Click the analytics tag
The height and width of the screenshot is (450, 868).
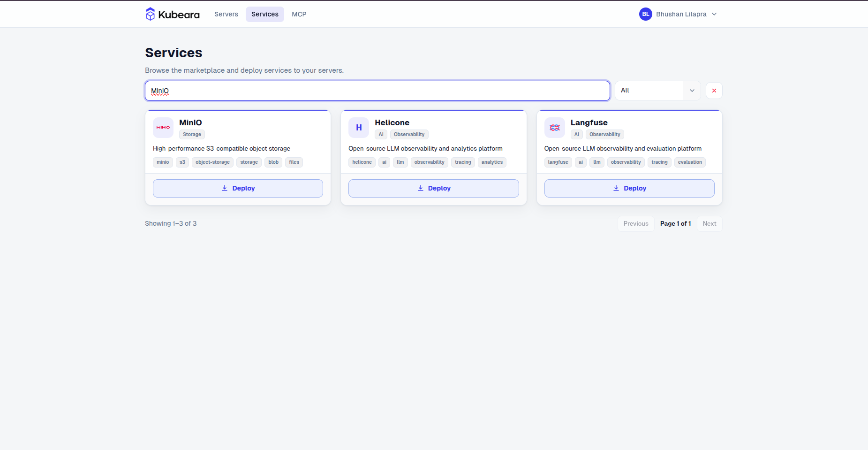pos(492,162)
